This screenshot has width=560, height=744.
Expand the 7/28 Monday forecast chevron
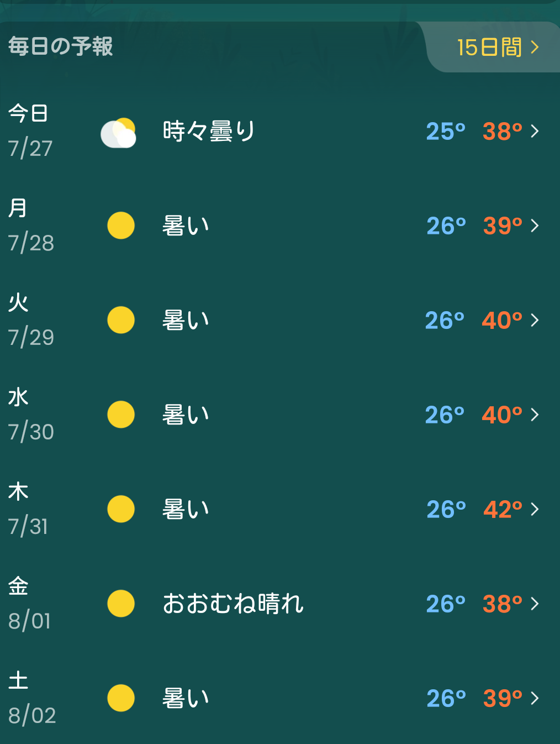tap(535, 226)
